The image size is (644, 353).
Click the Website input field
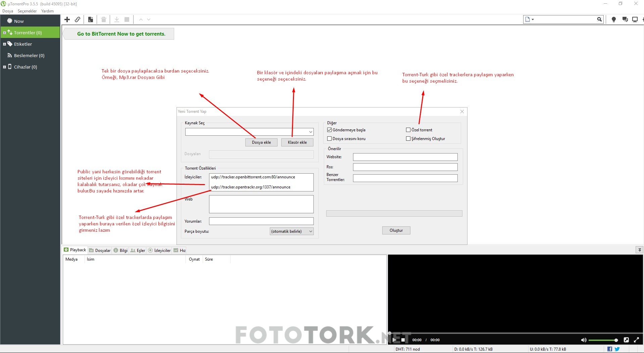point(405,157)
